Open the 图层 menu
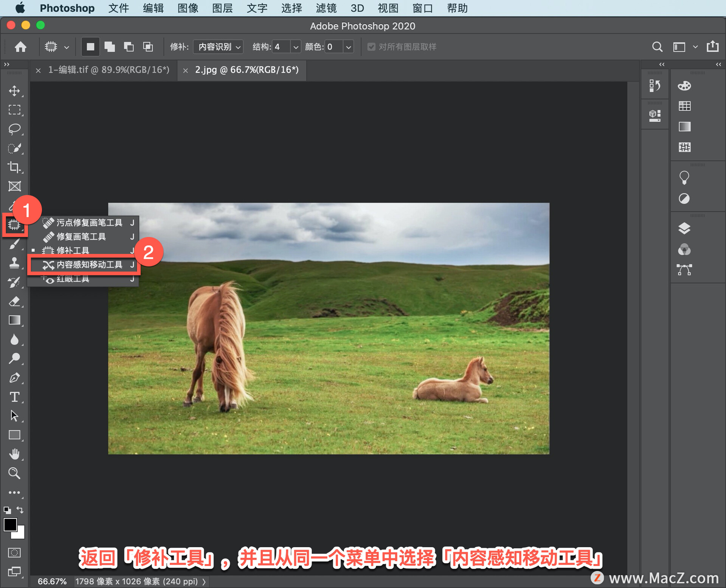 click(222, 8)
